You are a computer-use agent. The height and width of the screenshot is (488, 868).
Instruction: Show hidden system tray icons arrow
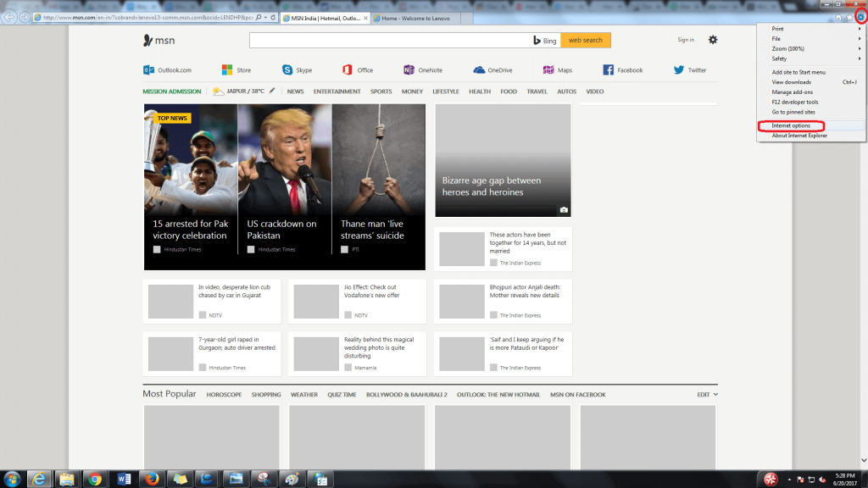[x=789, y=480]
